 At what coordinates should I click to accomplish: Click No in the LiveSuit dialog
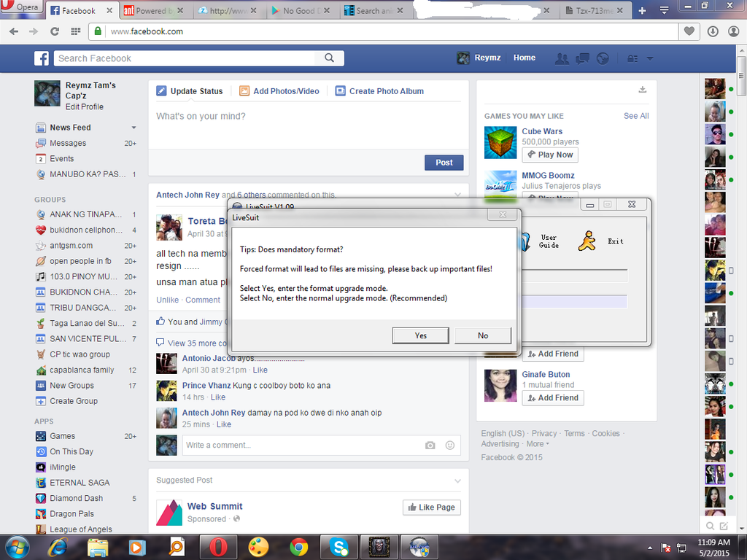[x=483, y=335]
